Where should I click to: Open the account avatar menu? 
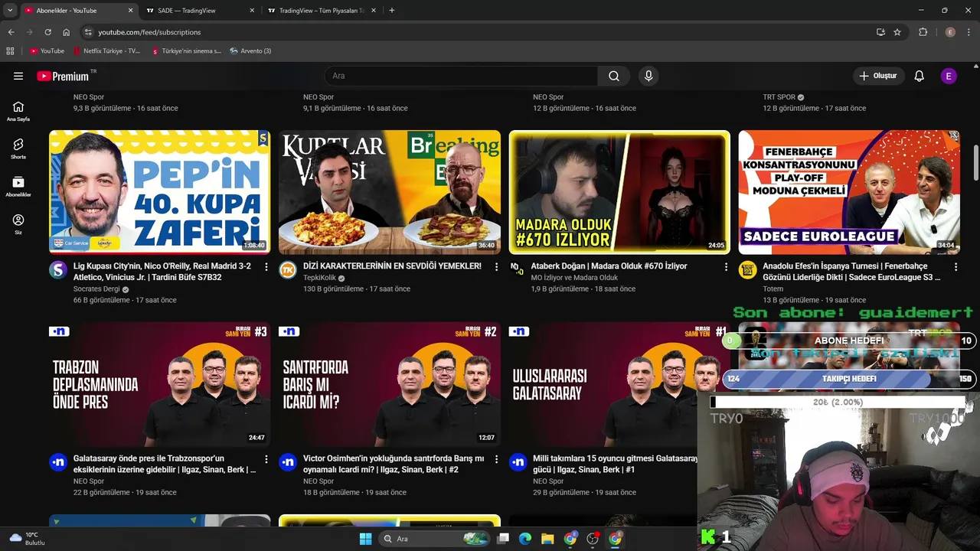pos(949,76)
